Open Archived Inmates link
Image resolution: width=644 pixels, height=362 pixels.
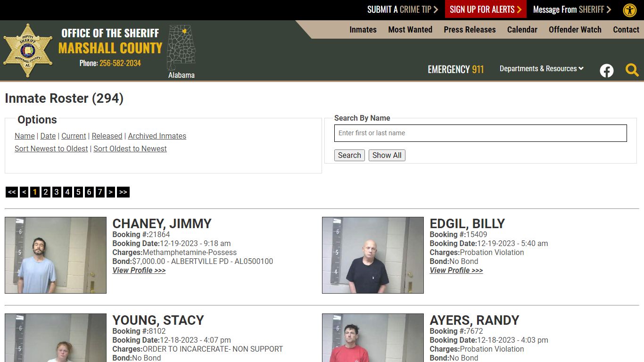tap(157, 136)
